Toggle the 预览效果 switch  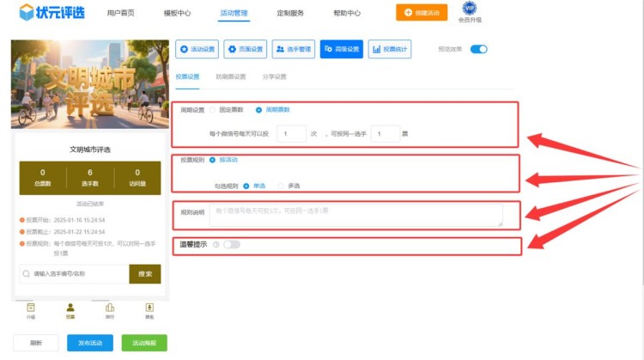[478, 49]
